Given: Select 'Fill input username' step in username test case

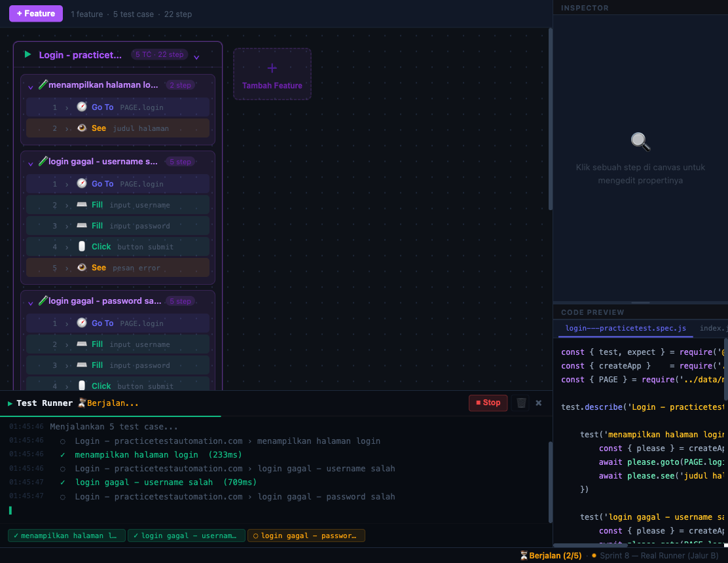Looking at the screenshot, I should (x=118, y=205).
